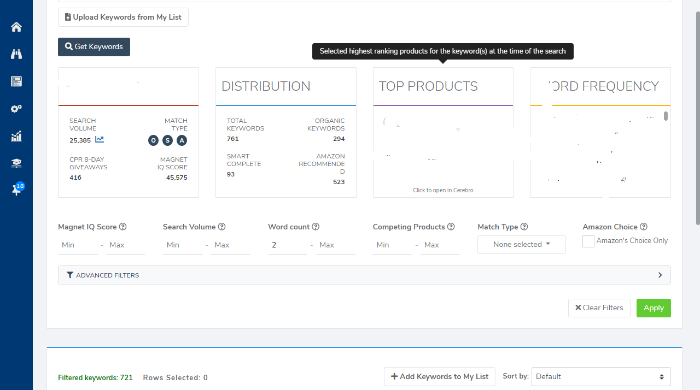Expand the Advanced Filters section
Image resolution: width=700 pixels, height=390 pixels.
point(364,275)
